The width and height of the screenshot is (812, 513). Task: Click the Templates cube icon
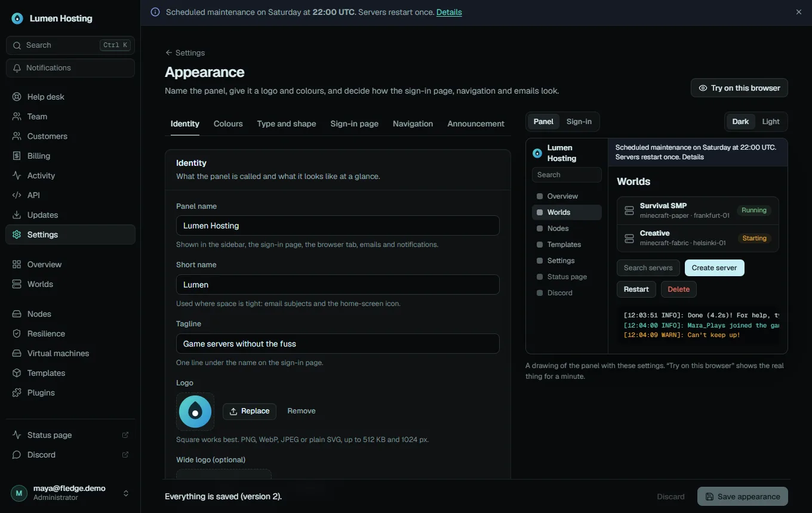coord(17,373)
